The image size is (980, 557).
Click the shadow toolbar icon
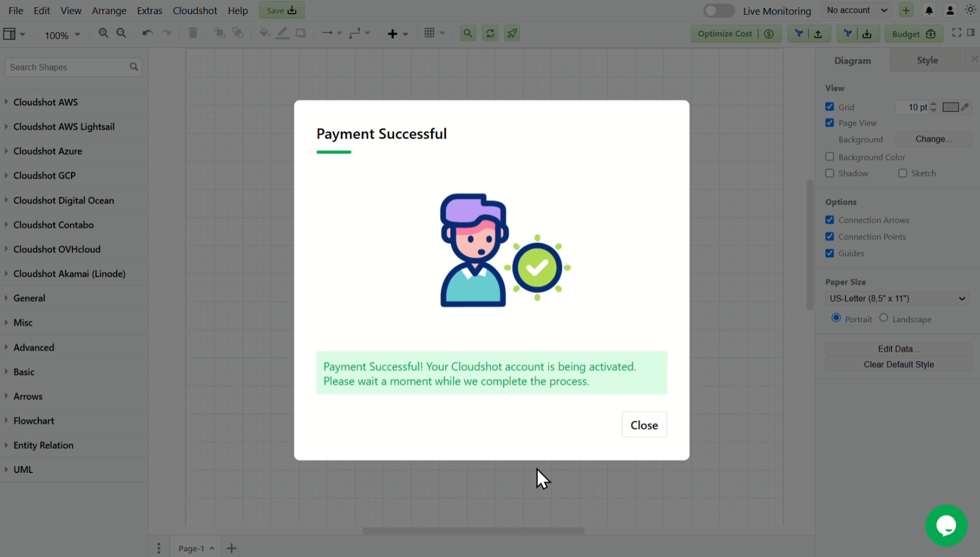pos(301,33)
